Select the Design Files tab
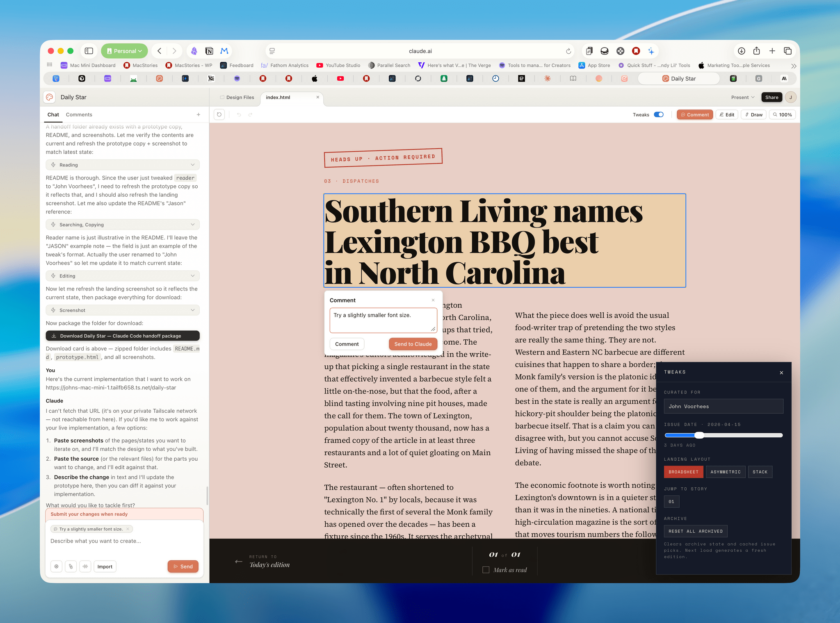 click(237, 97)
